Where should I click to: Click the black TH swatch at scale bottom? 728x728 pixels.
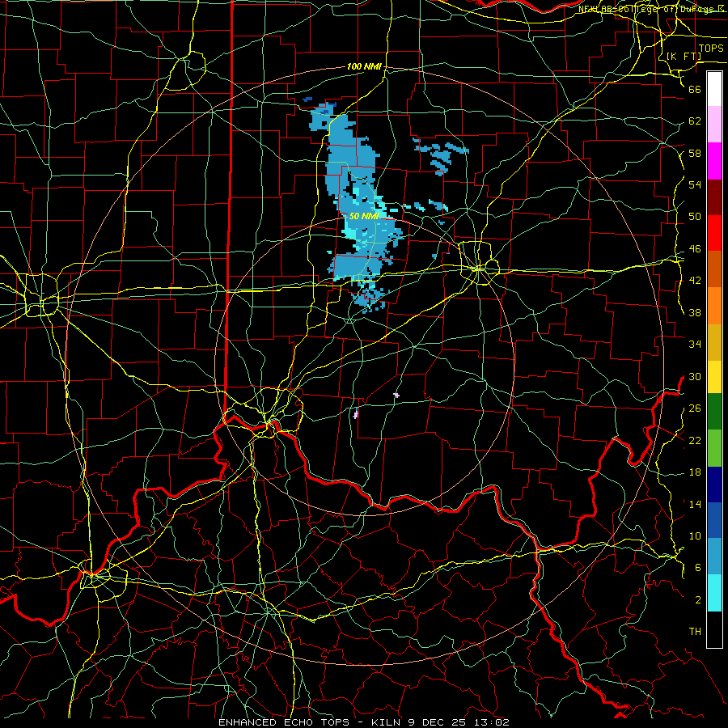[714, 629]
